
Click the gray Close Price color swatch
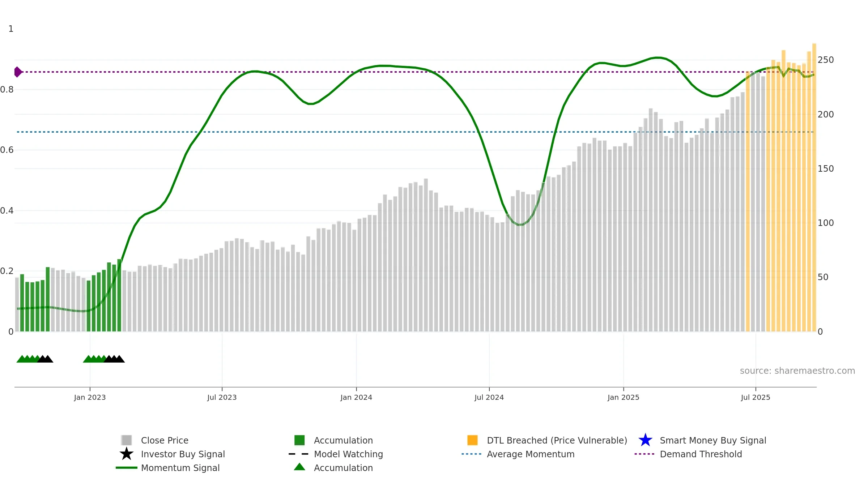(x=127, y=440)
